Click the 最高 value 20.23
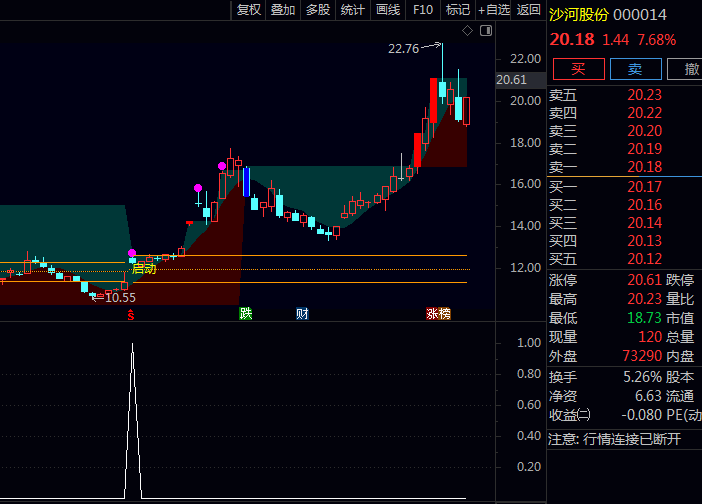 (x=644, y=299)
